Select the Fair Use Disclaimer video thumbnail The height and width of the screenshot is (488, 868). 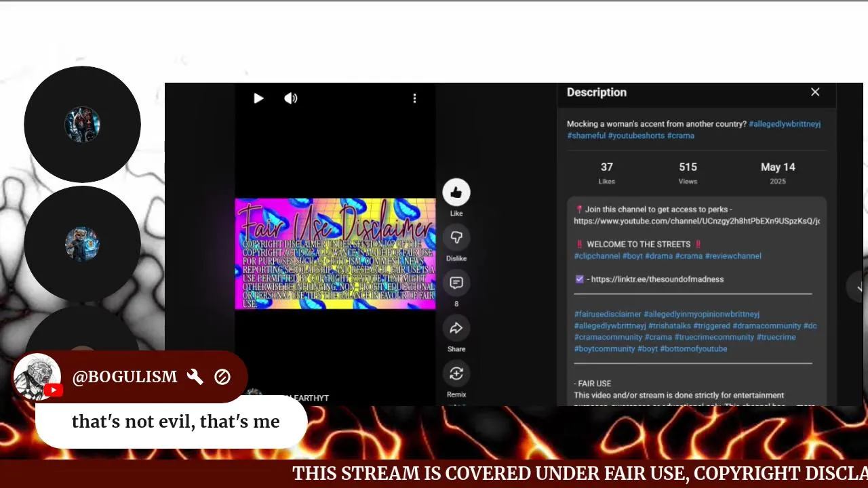pyautogui.click(x=335, y=254)
